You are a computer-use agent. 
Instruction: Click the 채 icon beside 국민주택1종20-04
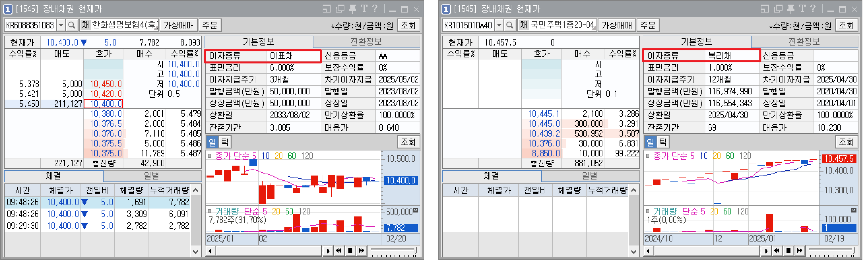[x=524, y=25]
